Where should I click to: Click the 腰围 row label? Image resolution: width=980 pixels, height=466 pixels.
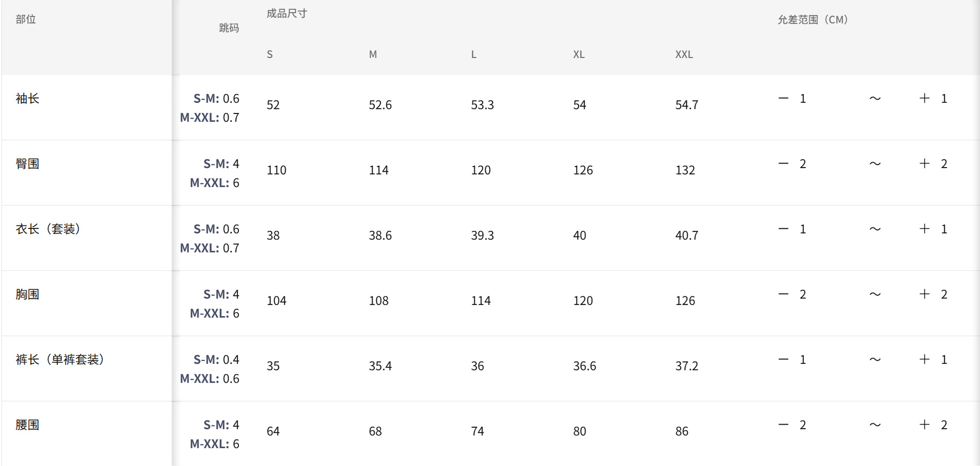click(28, 425)
